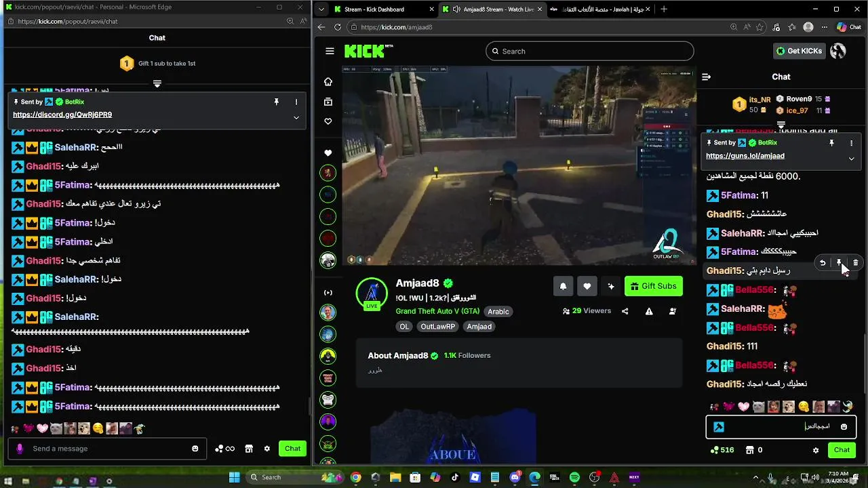Open the three-dot menu on guns.lol pinned message

(x=851, y=143)
